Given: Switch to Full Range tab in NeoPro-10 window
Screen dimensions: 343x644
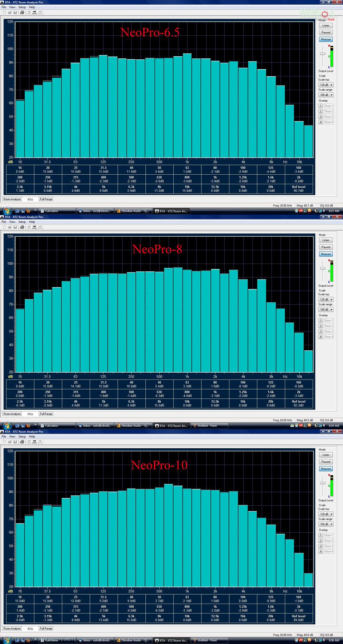Looking at the screenshot, I should (x=46, y=629).
